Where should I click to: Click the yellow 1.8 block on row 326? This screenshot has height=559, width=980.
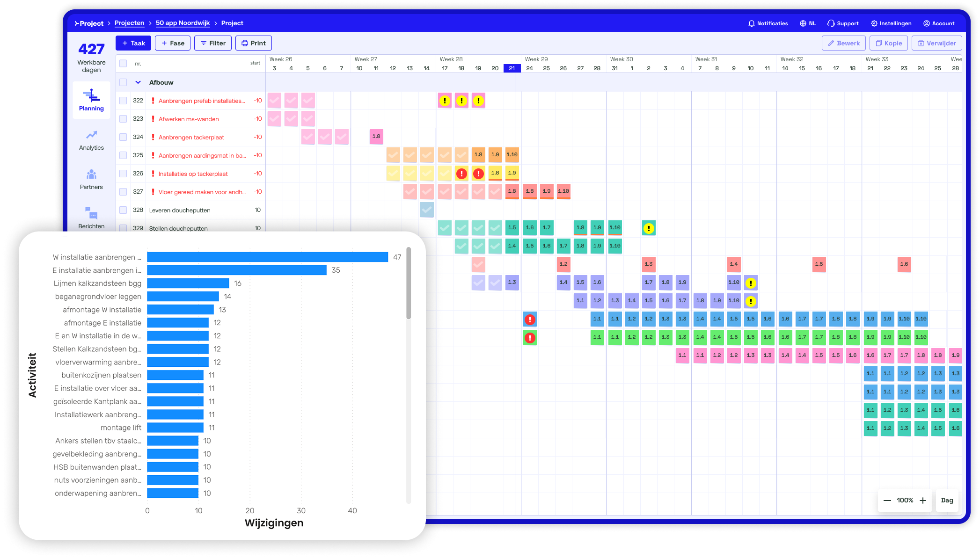coord(495,173)
